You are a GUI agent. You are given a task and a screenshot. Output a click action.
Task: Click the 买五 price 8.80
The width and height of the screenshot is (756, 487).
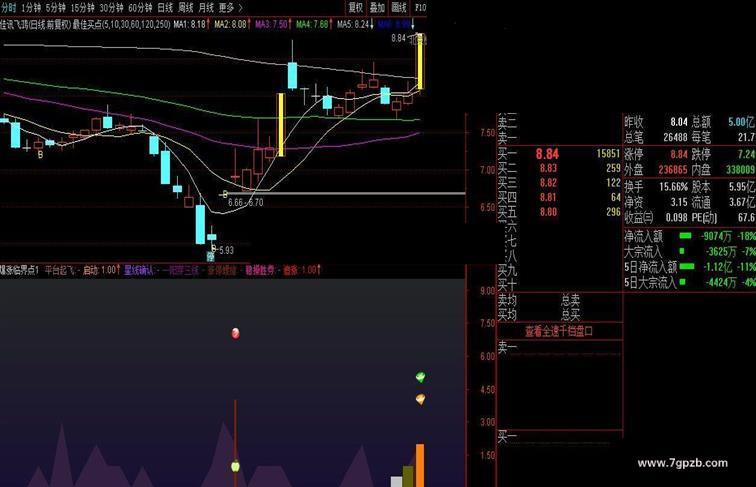pos(548,212)
